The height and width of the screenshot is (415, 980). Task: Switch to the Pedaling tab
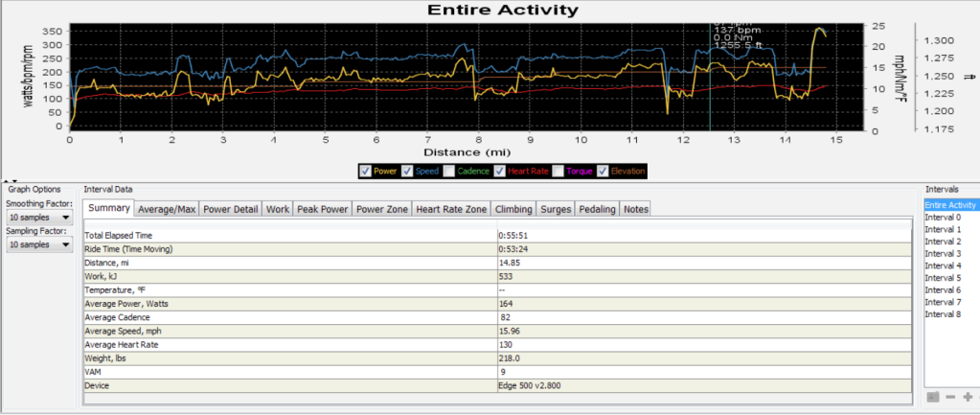[x=598, y=209]
